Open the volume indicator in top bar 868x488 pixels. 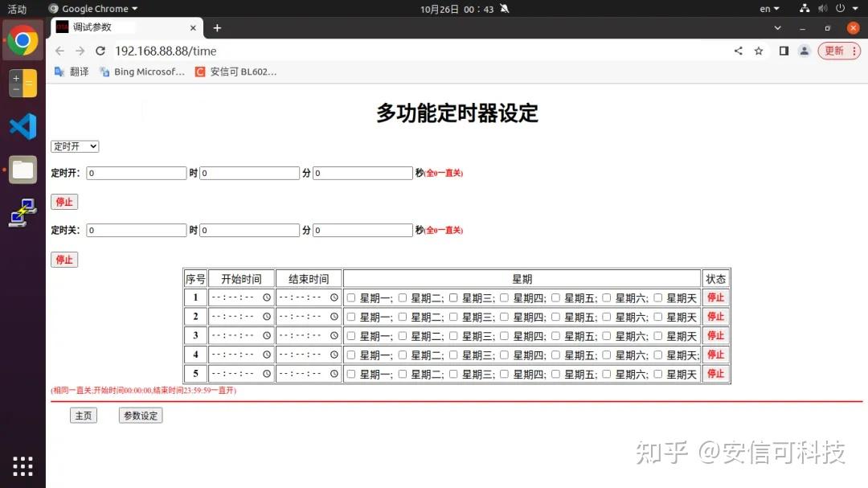pos(823,8)
